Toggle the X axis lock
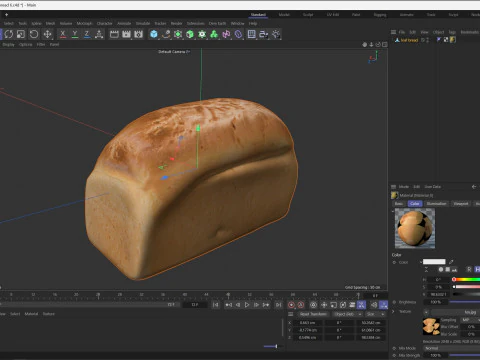Screen dimensions: 480x360 coord(63,34)
